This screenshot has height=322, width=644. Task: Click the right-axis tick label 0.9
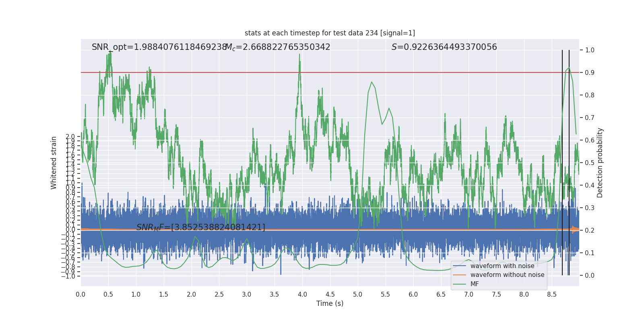tap(590, 73)
